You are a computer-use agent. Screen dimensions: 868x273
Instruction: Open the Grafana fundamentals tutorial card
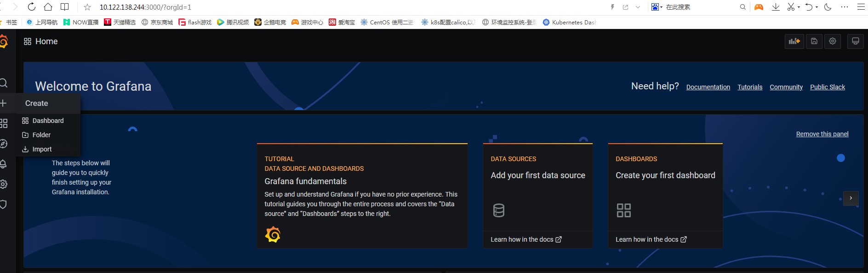click(x=362, y=196)
